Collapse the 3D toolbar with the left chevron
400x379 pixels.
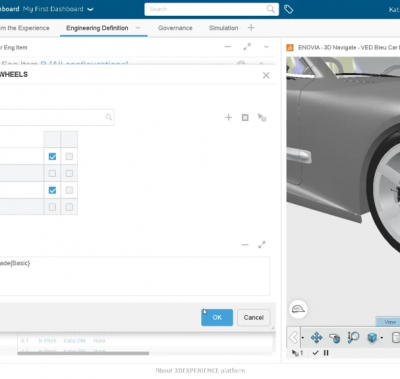pos(293,338)
